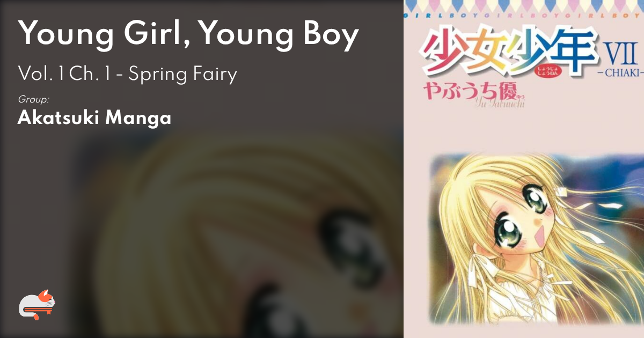Open the "Young Girl, Young Boy" title
The height and width of the screenshot is (338, 644).
click(189, 34)
